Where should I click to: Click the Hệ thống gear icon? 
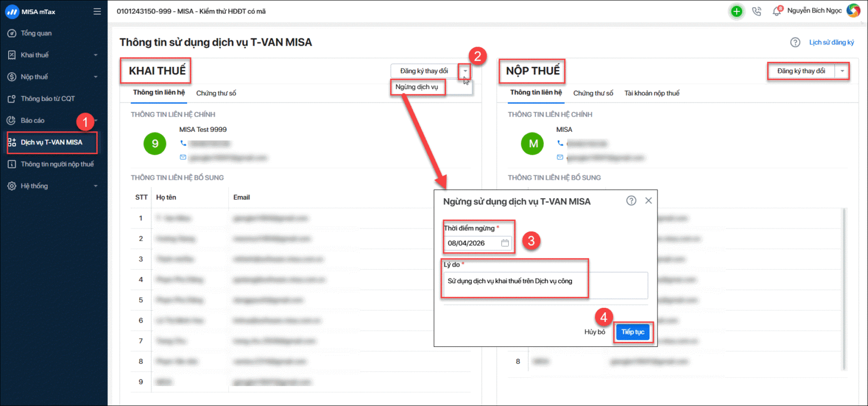coord(11,186)
